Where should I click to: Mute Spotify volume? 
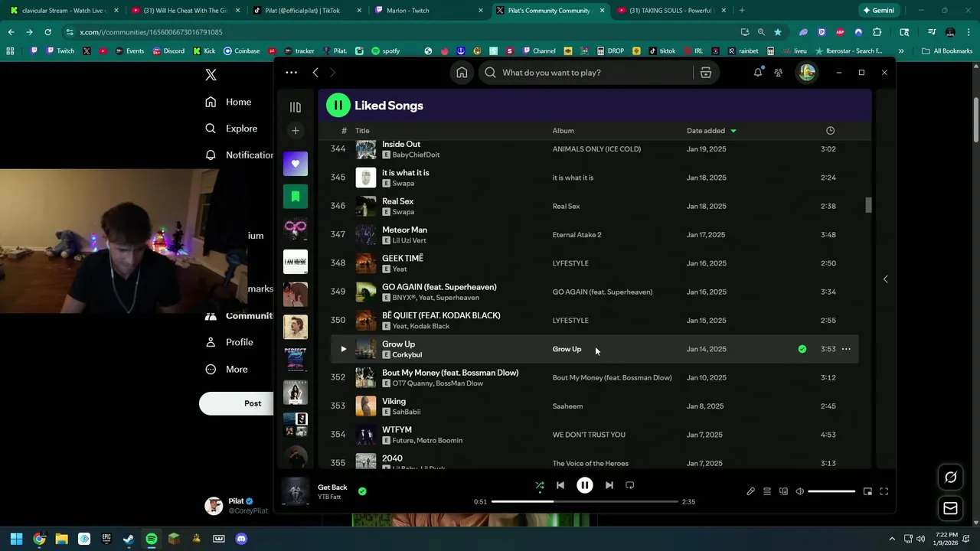(799, 491)
